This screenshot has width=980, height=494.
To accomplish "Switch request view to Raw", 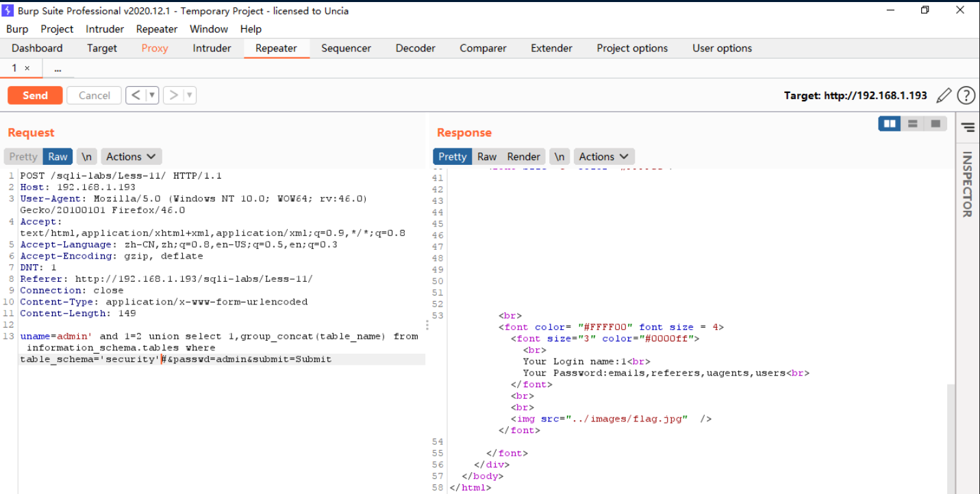I will (58, 157).
